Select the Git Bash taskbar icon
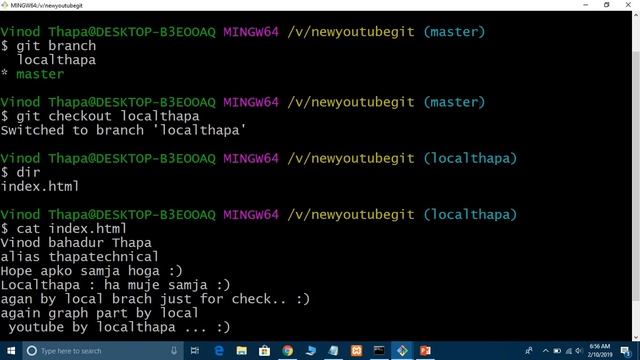Image resolution: width=640 pixels, height=360 pixels. click(x=402, y=351)
